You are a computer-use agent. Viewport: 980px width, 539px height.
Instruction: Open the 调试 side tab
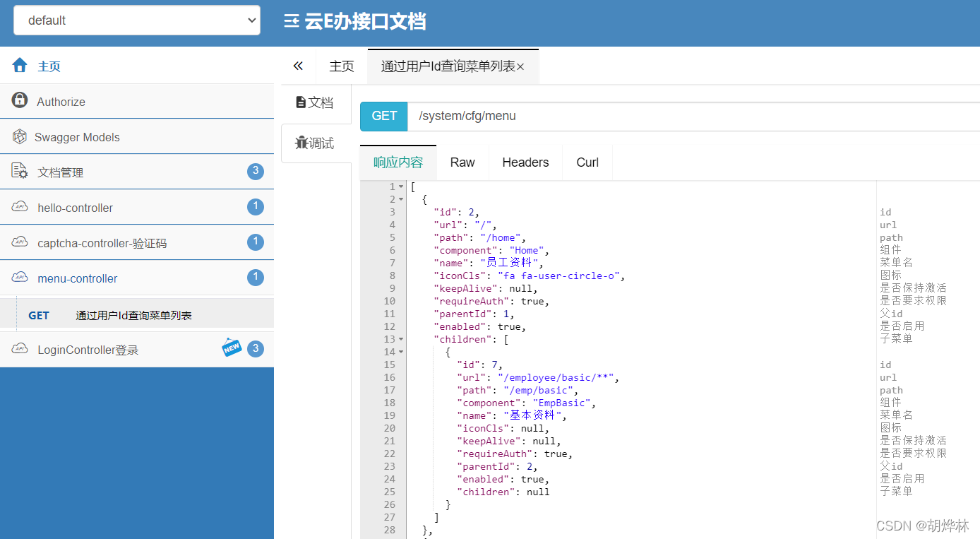point(316,143)
